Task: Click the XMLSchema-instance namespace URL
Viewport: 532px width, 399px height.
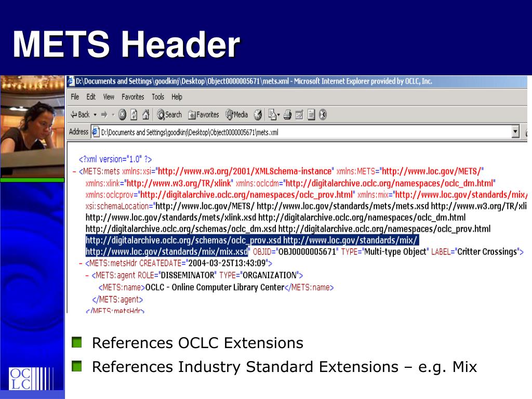Action: pyautogui.click(x=245, y=171)
